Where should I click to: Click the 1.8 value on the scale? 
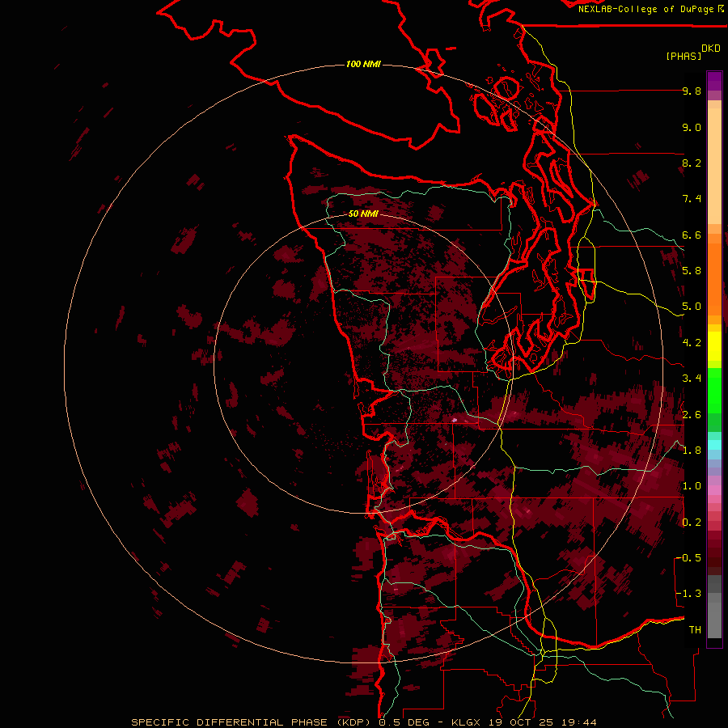pos(692,450)
